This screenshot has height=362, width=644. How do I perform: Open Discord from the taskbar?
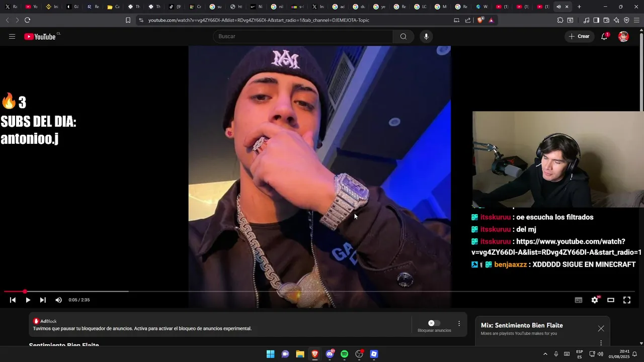[330, 354]
